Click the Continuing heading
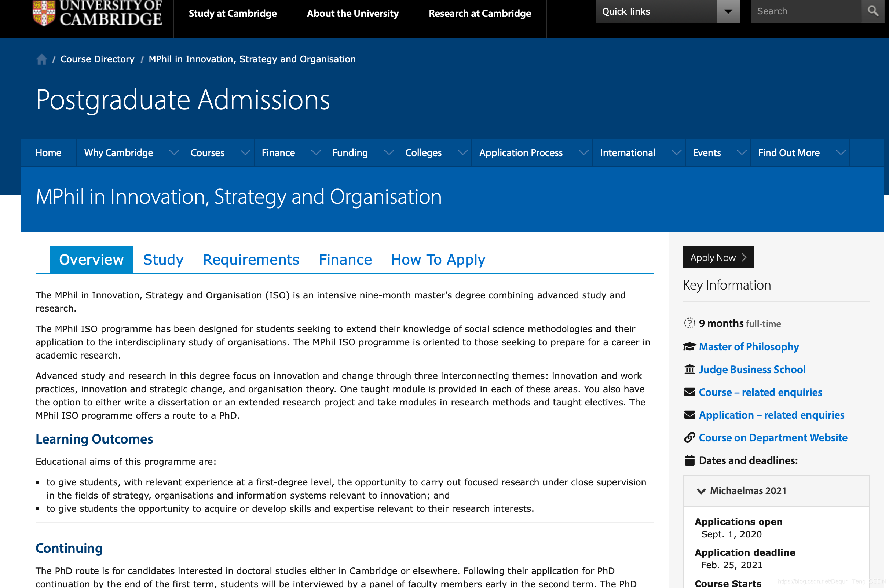 (x=69, y=548)
